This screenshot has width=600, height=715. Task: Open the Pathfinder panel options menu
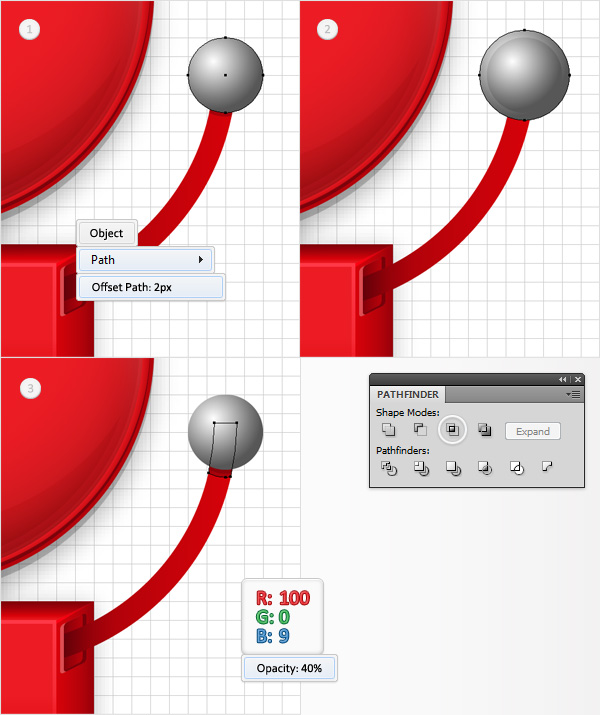pyautogui.click(x=573, y=394)
